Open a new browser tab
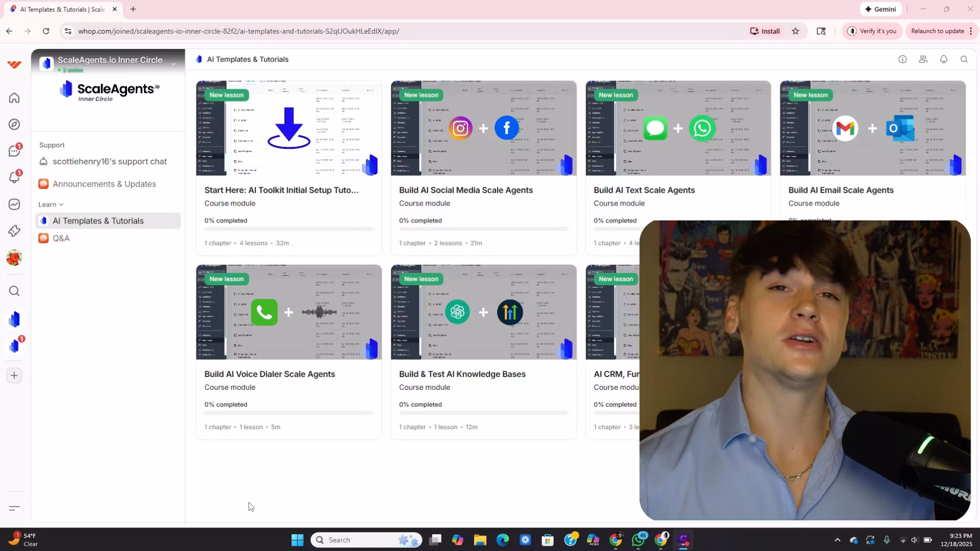The height and width of the screenshot is (551, 980). click(133, 9)
